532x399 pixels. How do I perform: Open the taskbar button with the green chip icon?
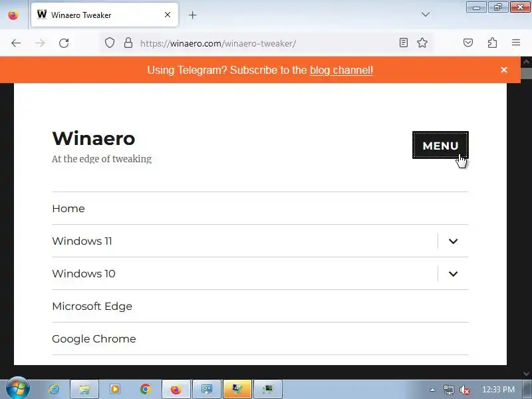[268, 389]
